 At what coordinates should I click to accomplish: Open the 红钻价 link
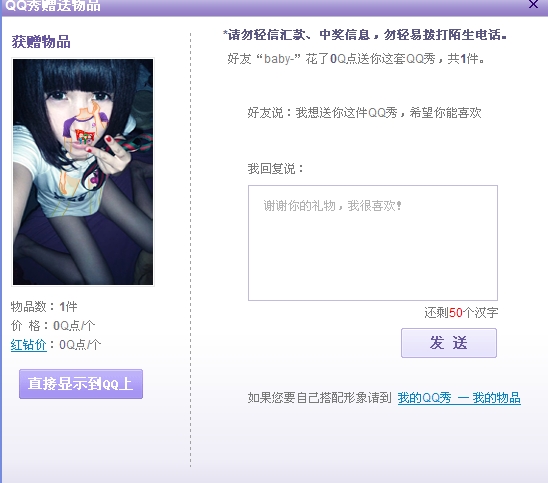pyautogui.click(x=29, y=345)
